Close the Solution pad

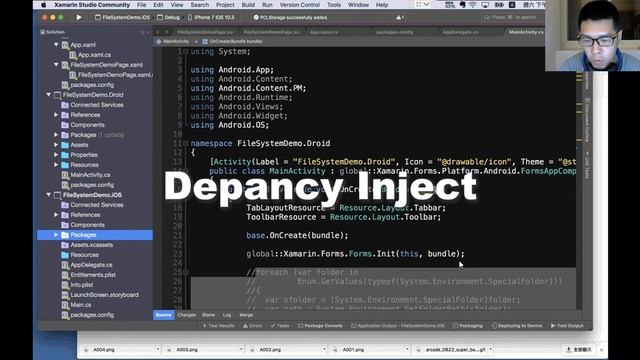pyautogui.click(x=148, y=32)
